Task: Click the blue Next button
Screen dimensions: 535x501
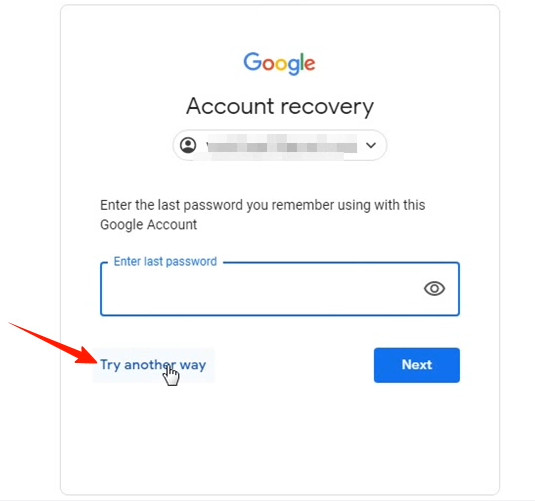Action: (417, 365)
